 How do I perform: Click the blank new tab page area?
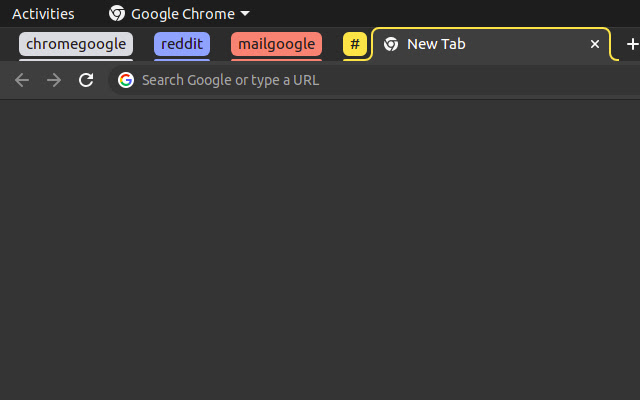[x=320, y=250]
